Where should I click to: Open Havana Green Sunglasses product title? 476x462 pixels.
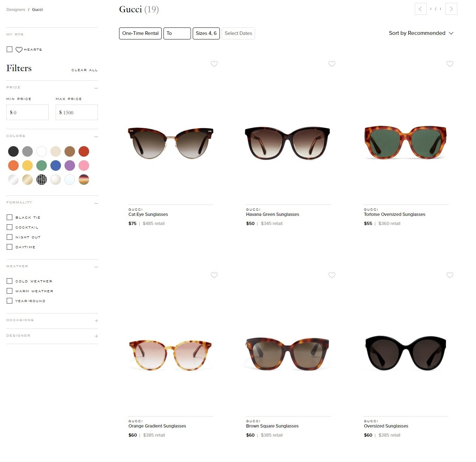273,214
